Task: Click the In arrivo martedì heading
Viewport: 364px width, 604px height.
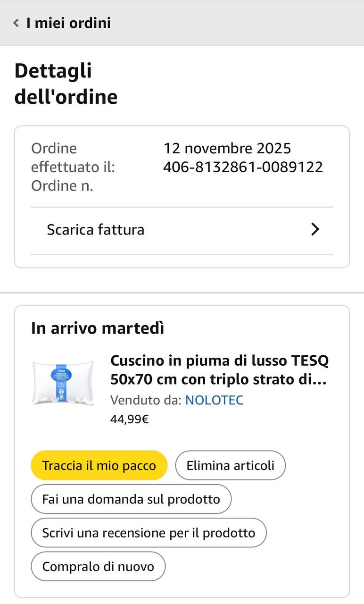Action: (x=98, y=328)
